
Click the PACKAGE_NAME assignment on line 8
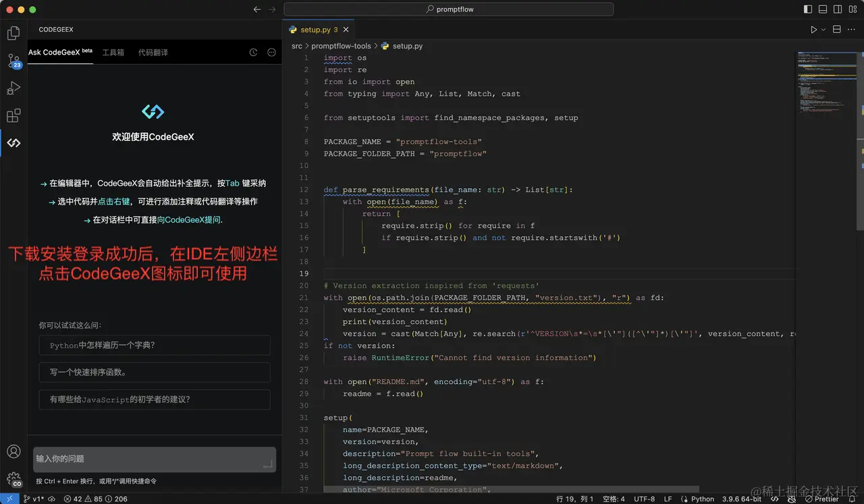click(x=403, y=142)
